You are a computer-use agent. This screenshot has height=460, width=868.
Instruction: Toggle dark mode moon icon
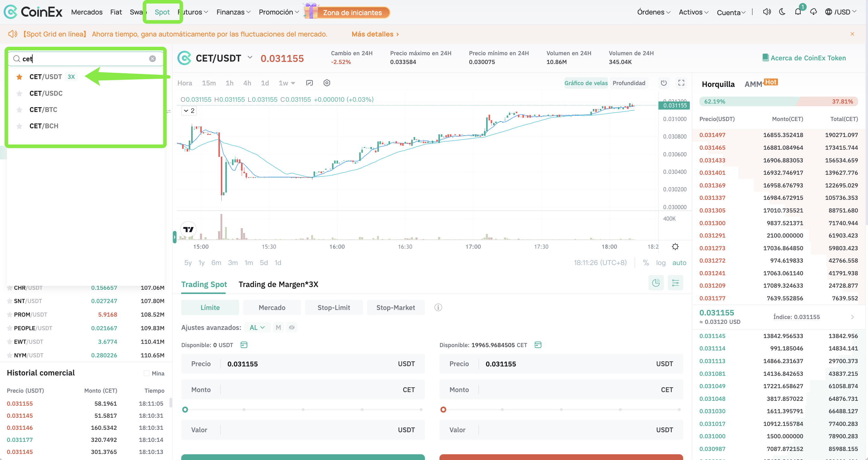click(782, 12)
